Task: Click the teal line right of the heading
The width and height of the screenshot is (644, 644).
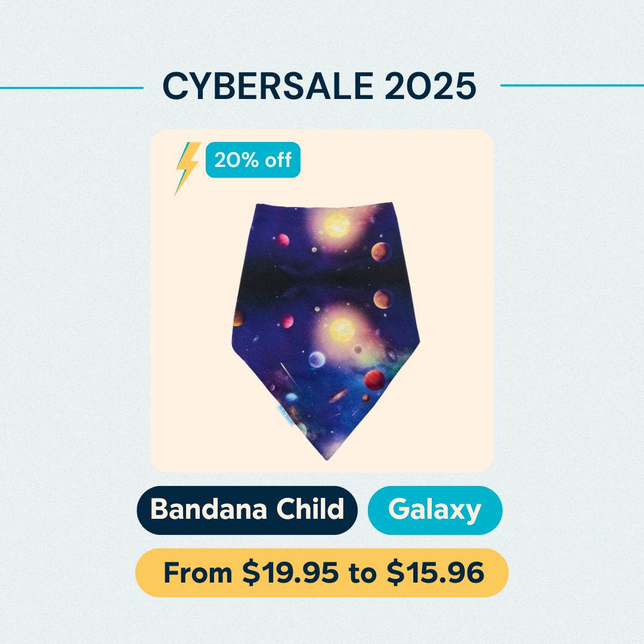Action: point(571,85)
